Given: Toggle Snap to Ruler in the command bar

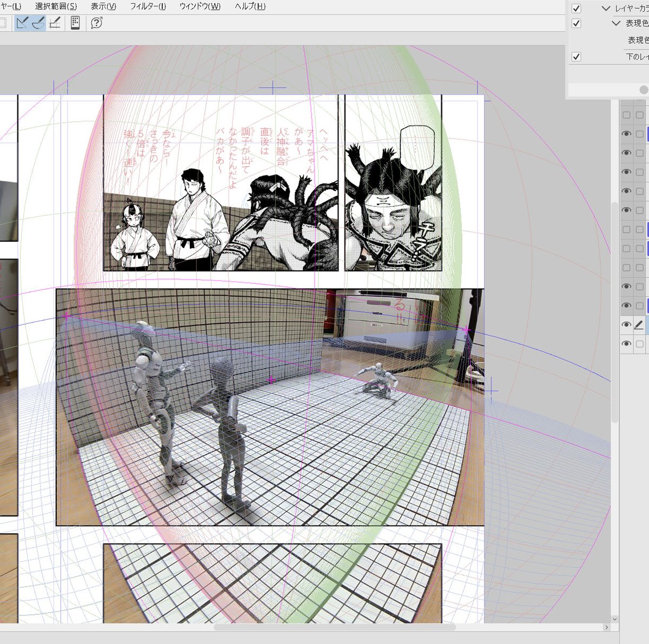Looking at the screenshot, I should coord(22,23).
